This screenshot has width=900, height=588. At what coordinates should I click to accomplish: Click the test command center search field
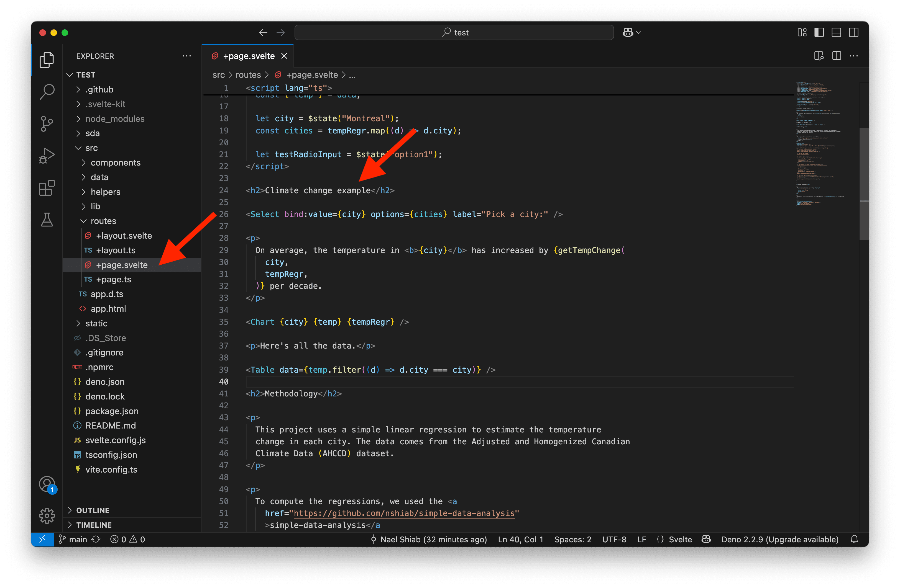(454, 32)
